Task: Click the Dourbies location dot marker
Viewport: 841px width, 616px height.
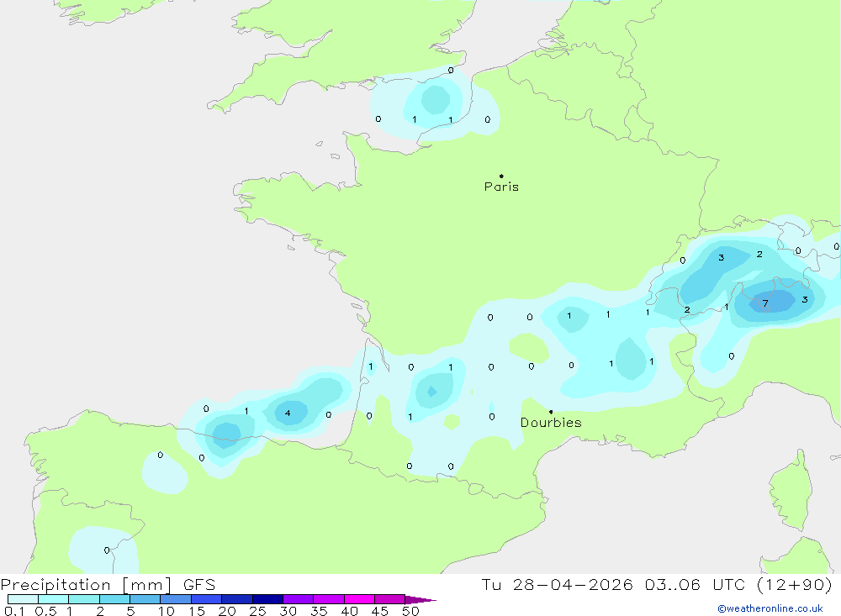Action: [551, 412]
